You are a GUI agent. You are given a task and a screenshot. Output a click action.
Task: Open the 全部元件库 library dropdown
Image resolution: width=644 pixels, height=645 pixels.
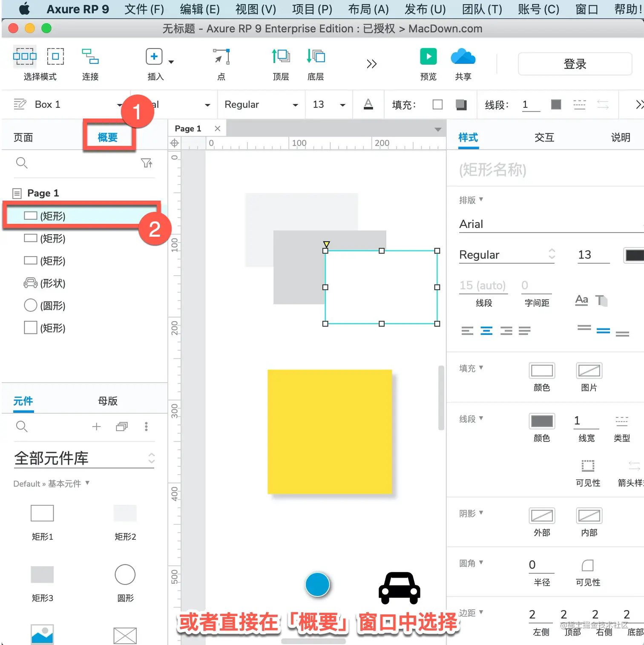point(84,458)
